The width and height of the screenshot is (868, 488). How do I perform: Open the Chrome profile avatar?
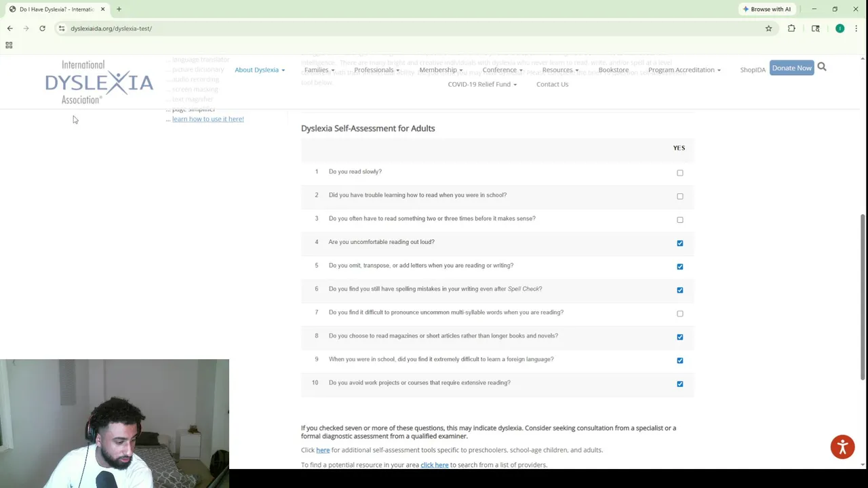(x=840, y=28)
